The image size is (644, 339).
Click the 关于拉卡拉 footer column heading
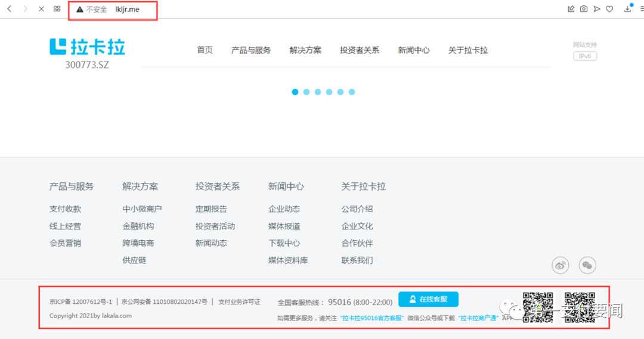tap(364, 186)
